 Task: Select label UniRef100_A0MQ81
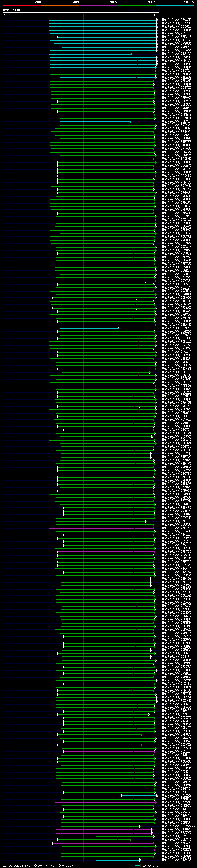coord(176,399)
